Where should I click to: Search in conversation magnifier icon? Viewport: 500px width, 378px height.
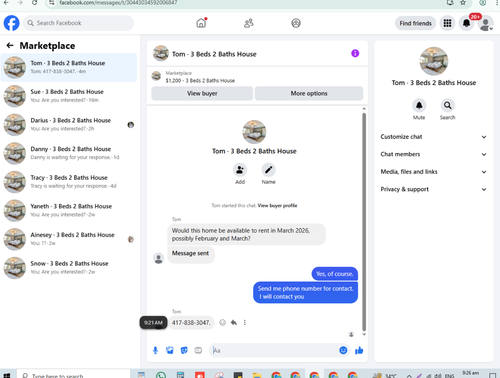click(447, 105)
